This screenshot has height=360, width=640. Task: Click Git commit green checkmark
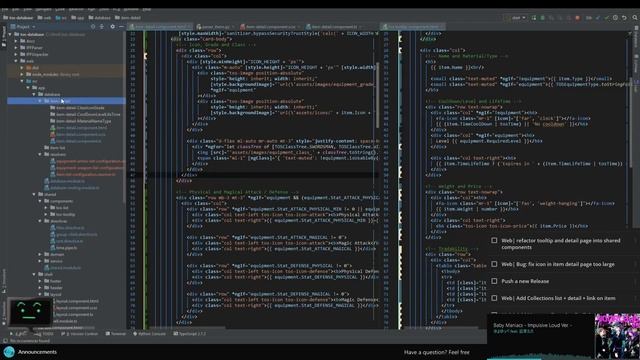point(607,18)
